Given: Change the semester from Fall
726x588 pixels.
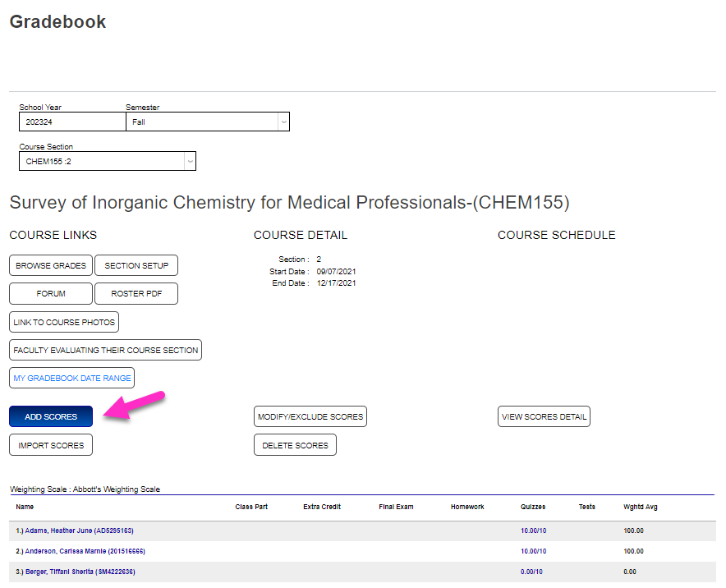Looking at the screenshot, I should tap(207, 122).
